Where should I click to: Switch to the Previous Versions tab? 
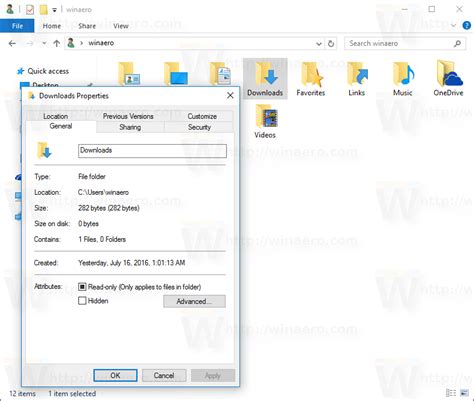pyautogui.click(x=128, y=116)
